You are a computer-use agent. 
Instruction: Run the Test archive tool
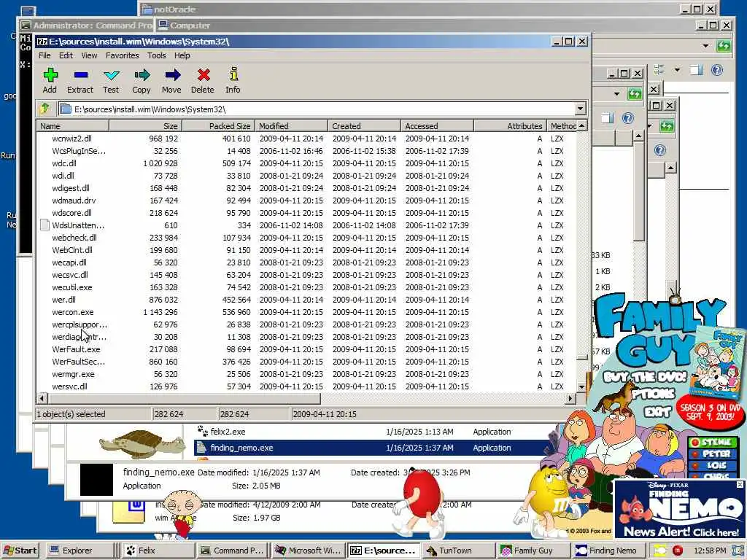[112, 75]
